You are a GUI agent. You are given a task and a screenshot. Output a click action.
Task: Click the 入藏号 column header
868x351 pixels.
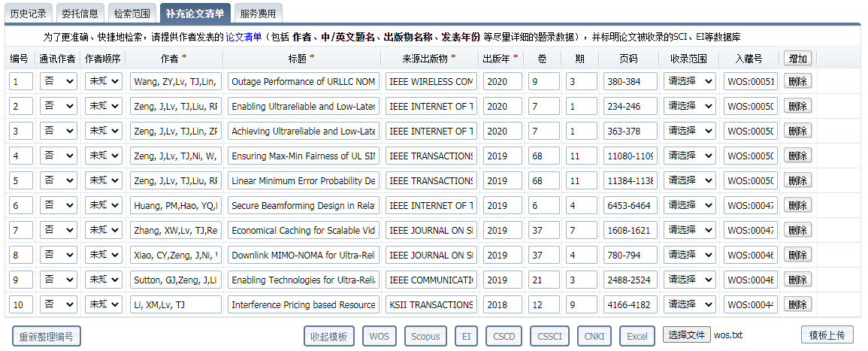(x=749, y=58)
